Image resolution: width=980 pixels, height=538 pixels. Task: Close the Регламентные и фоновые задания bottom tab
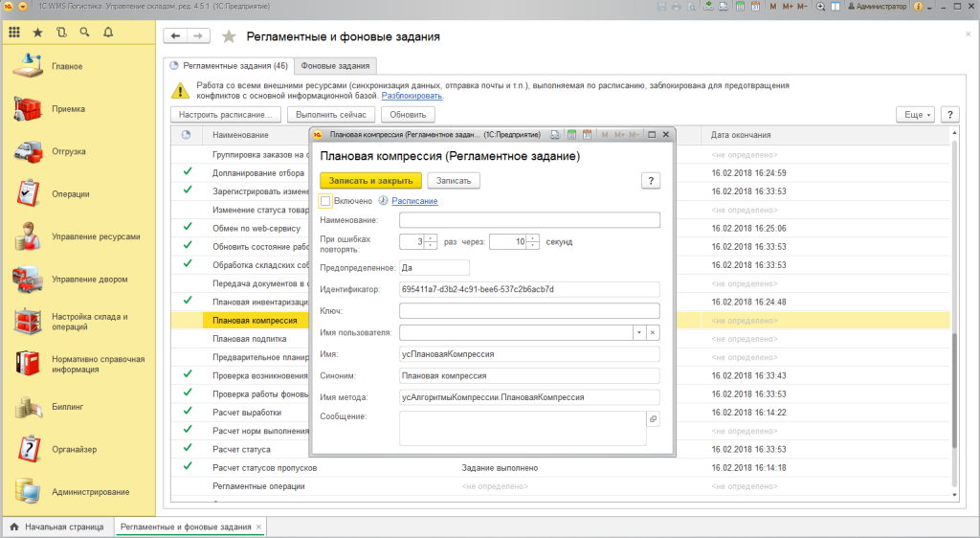[258, 527]
